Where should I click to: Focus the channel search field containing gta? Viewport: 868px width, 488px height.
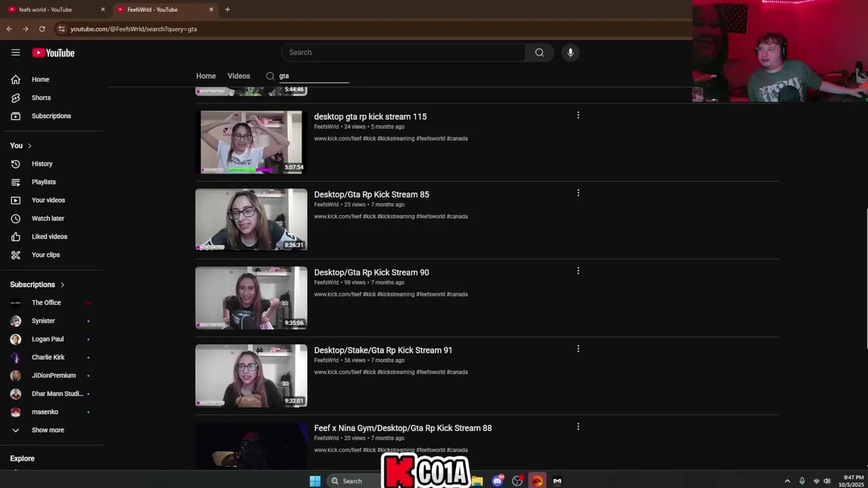[313, 76]
